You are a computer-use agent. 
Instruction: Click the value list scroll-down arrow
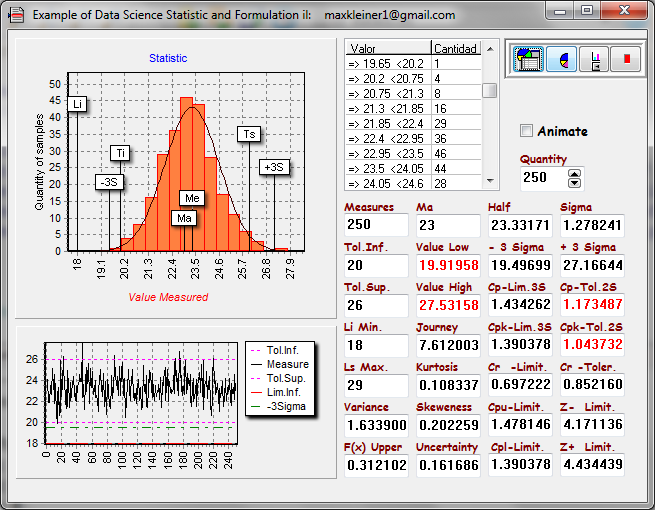490,182
